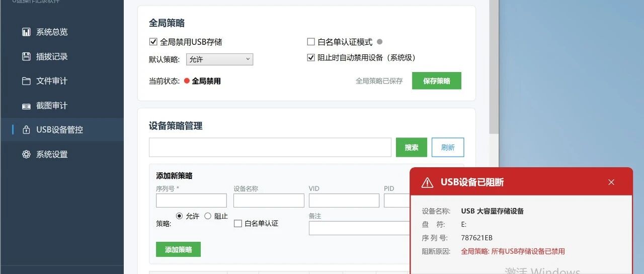Click the 刷新 button
The height and width of the screenshot is (274, 644).
click(x=448, y=147)
